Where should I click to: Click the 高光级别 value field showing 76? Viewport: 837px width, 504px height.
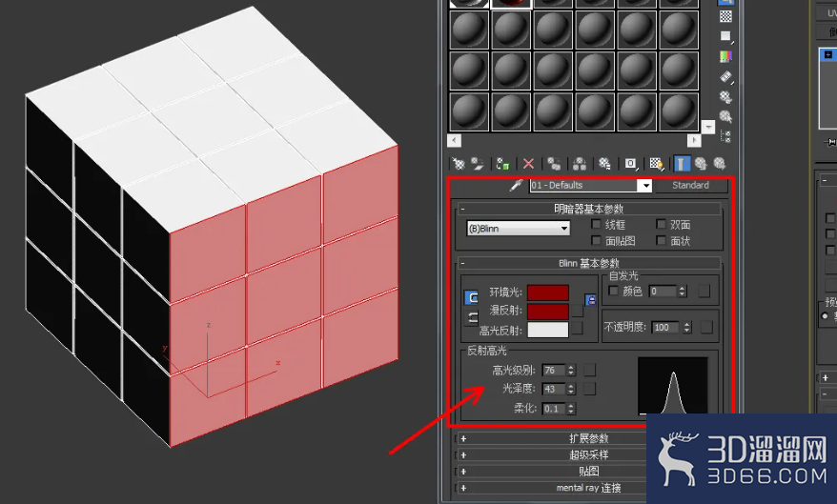click(x=554, y=370)
